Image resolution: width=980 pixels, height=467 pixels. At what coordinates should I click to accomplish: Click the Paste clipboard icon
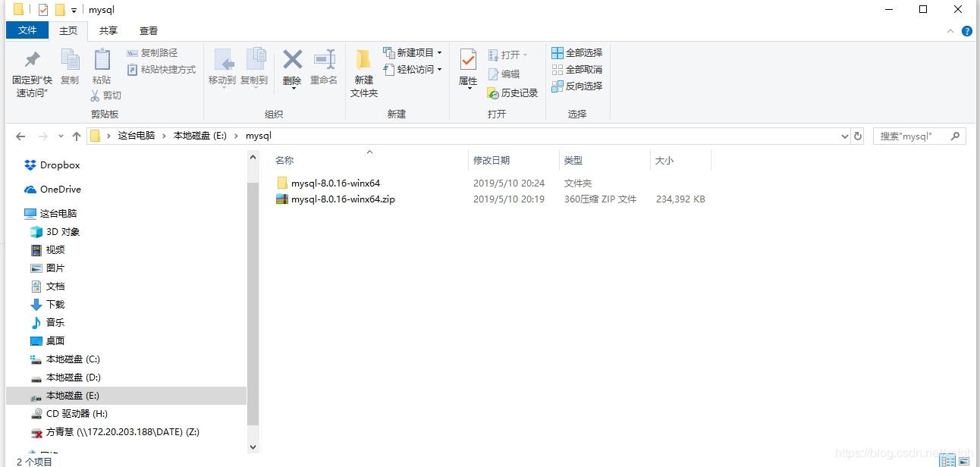[102, 59]
